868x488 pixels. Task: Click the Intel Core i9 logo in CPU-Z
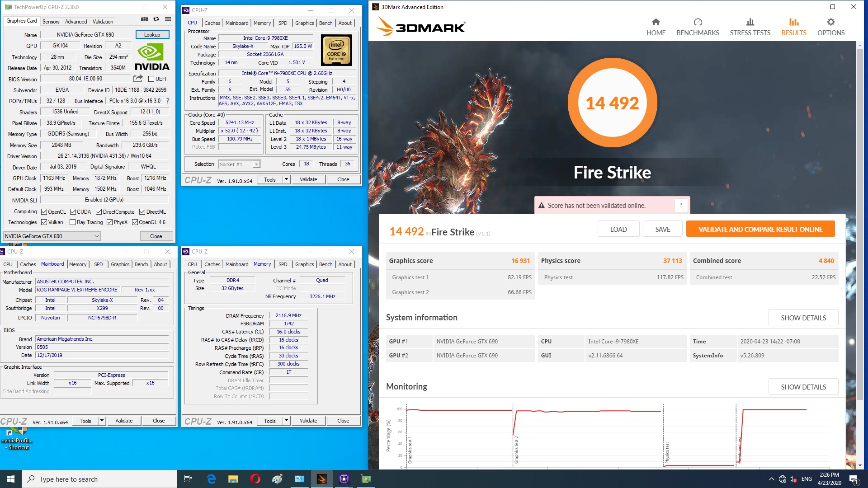(x=336, y=50)
